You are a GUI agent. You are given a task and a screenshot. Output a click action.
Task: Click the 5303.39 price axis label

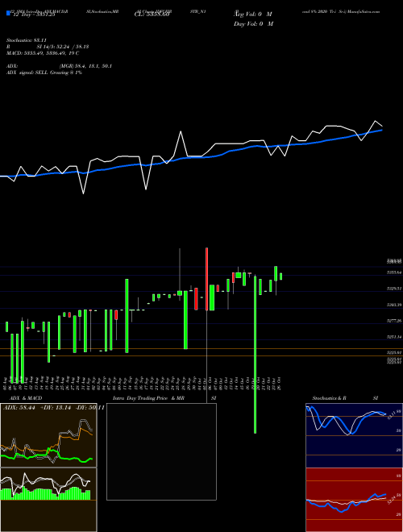(394, 305)
